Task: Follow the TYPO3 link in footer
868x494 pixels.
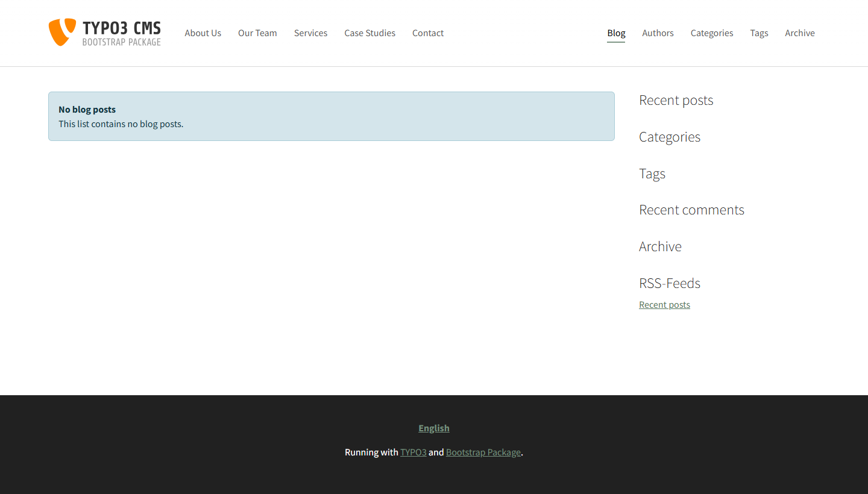Action: coord(413,452)
